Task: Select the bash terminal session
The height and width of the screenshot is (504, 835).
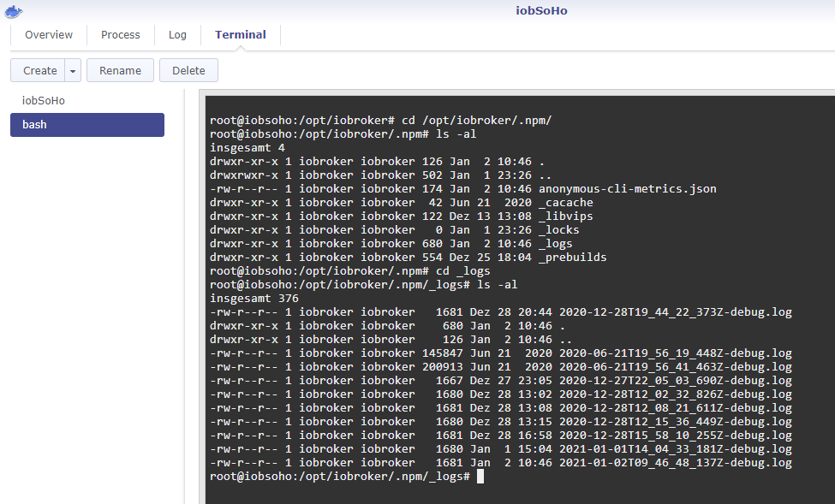Action: (87, 125)
